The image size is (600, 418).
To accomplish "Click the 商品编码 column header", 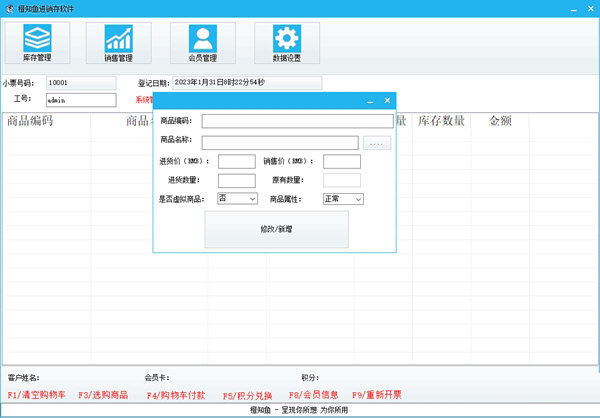I will point(30,121).
